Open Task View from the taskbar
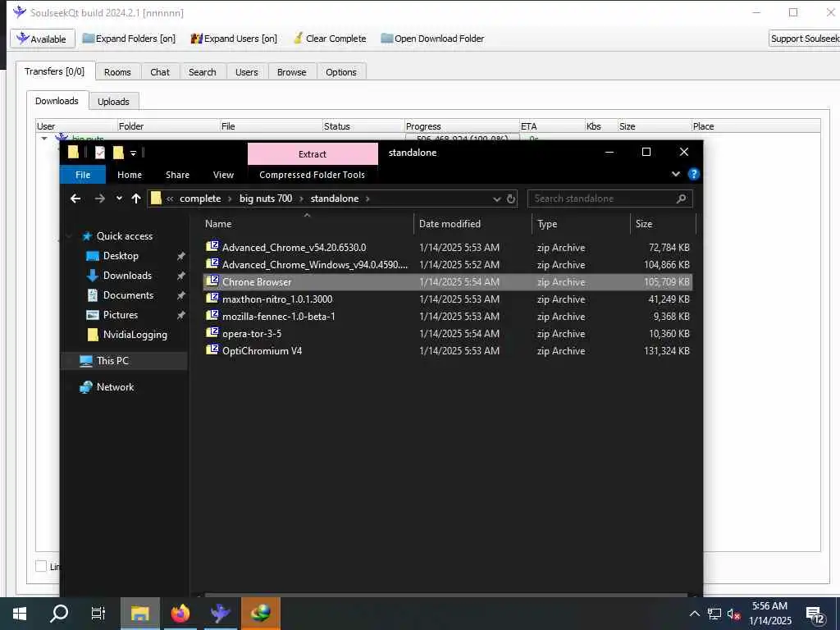 click(98, 614)
